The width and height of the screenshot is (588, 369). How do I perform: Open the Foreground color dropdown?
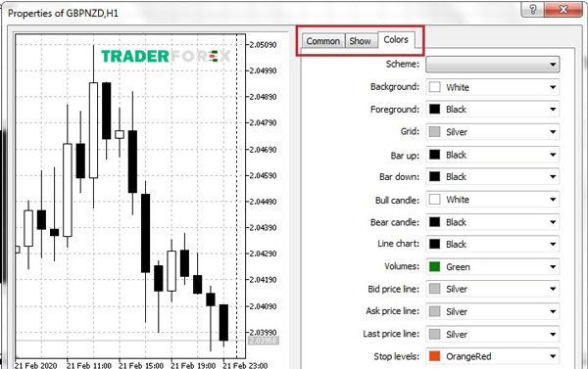493,110
